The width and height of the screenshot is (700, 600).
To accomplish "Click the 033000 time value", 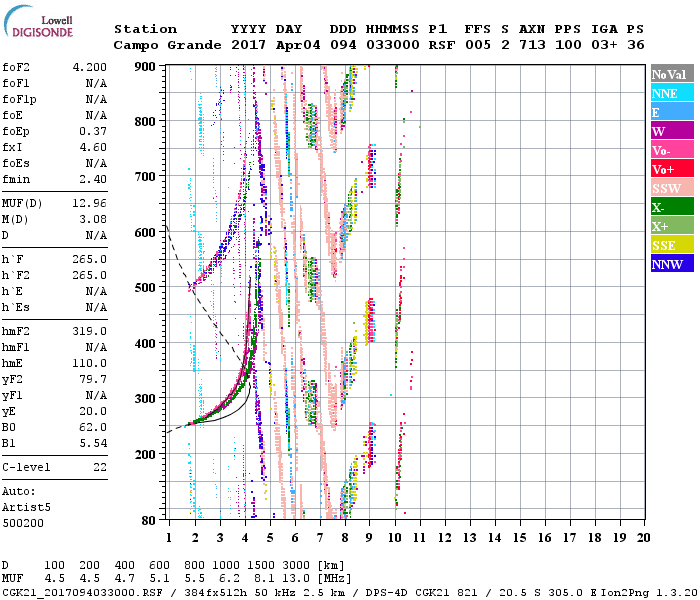I will [392, 45].
